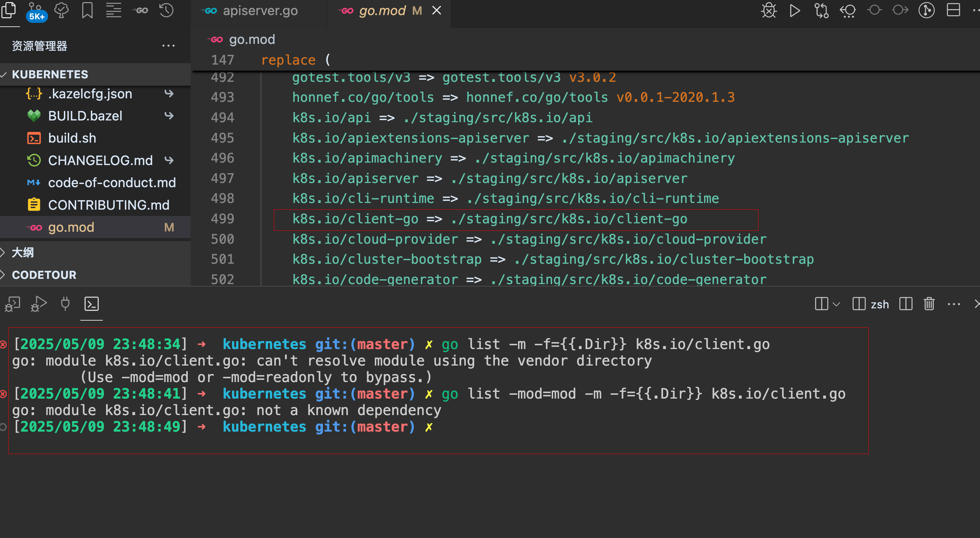Open the tree-shaped activity bar icon
Viewport: 980px width, 538px height.
(x=61, y=10)
